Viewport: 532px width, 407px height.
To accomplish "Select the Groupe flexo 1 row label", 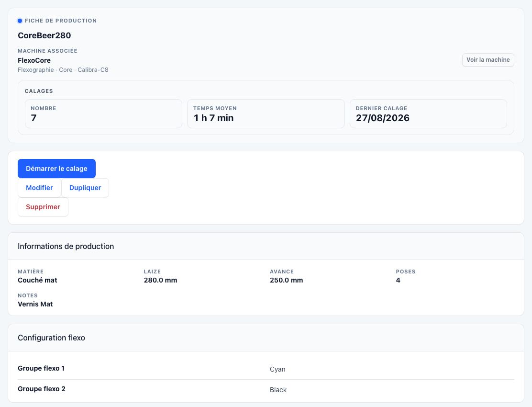I will [41, 368].
